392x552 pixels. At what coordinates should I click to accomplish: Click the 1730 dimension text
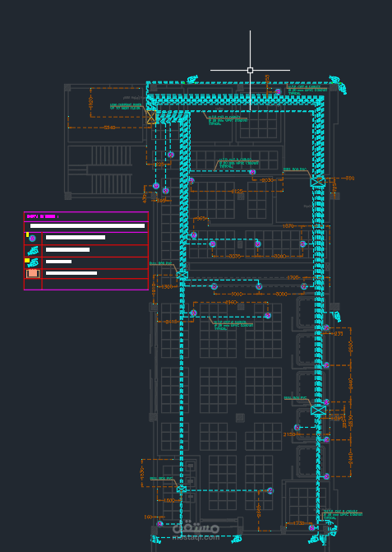(299, 523)
